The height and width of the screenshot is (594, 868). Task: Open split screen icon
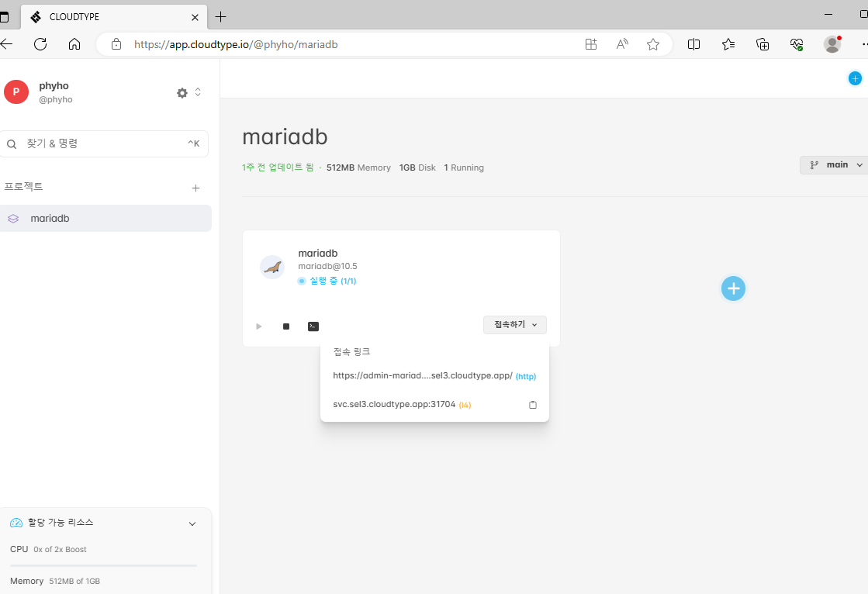pyautogui.click(x=693, y=44)
